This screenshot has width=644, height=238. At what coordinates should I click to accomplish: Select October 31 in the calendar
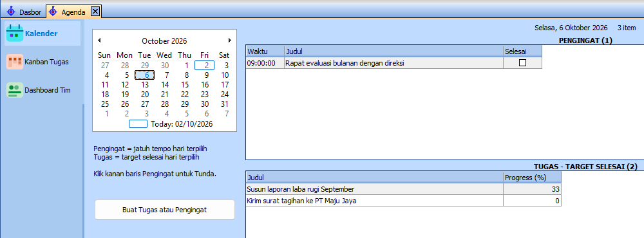pos(225,104)
